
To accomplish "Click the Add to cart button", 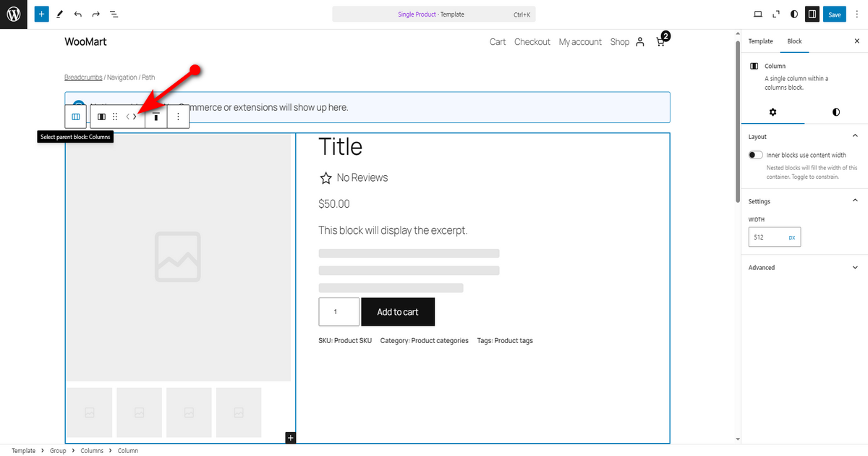I will tap(398, 312).
